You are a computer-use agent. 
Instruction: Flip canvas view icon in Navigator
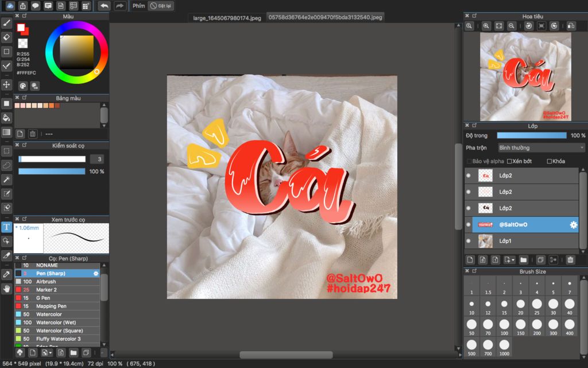(x=571, y=25)
